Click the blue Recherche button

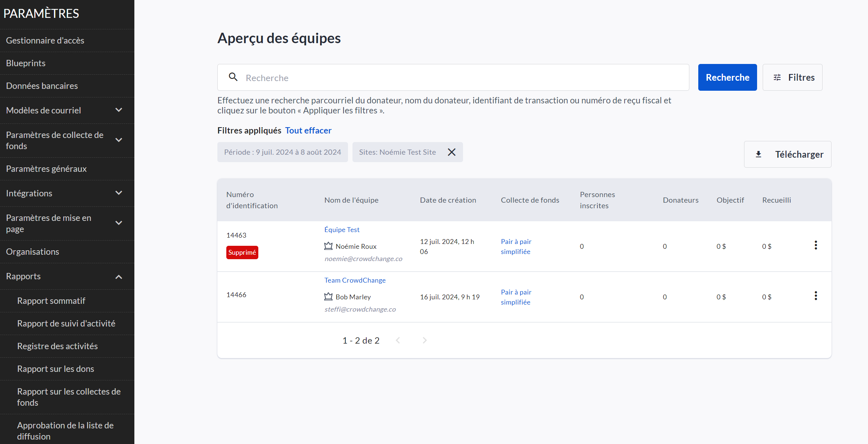[727, 77]
